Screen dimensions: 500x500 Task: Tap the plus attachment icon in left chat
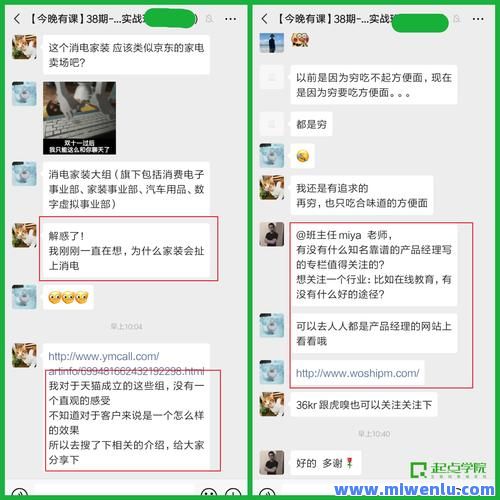pyautogui.click(x=233, y=492)
